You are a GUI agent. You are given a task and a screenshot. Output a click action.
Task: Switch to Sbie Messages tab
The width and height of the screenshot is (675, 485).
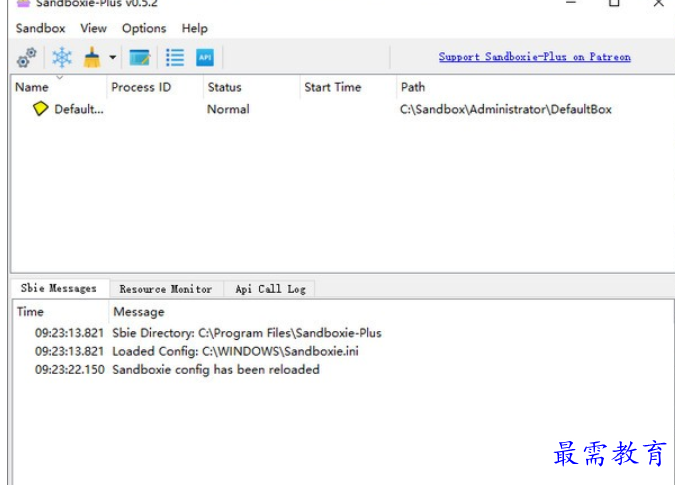coord(59,288)
